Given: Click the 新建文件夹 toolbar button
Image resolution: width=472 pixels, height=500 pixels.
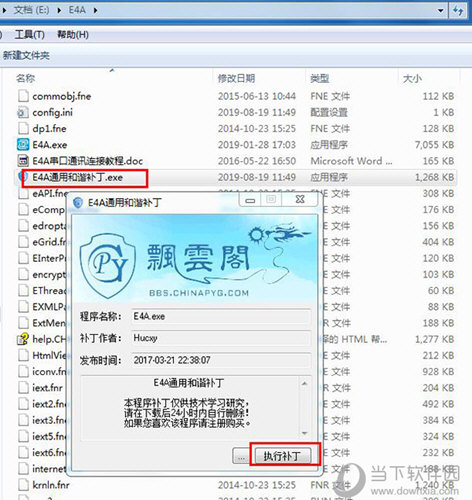Looking at the screenshot, I should [x=26, y=55].
